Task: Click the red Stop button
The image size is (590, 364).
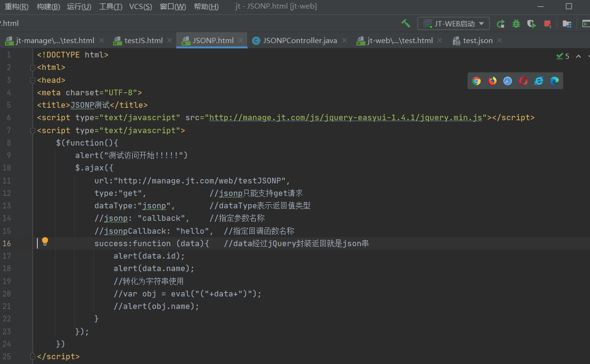Action: (547, 23)
